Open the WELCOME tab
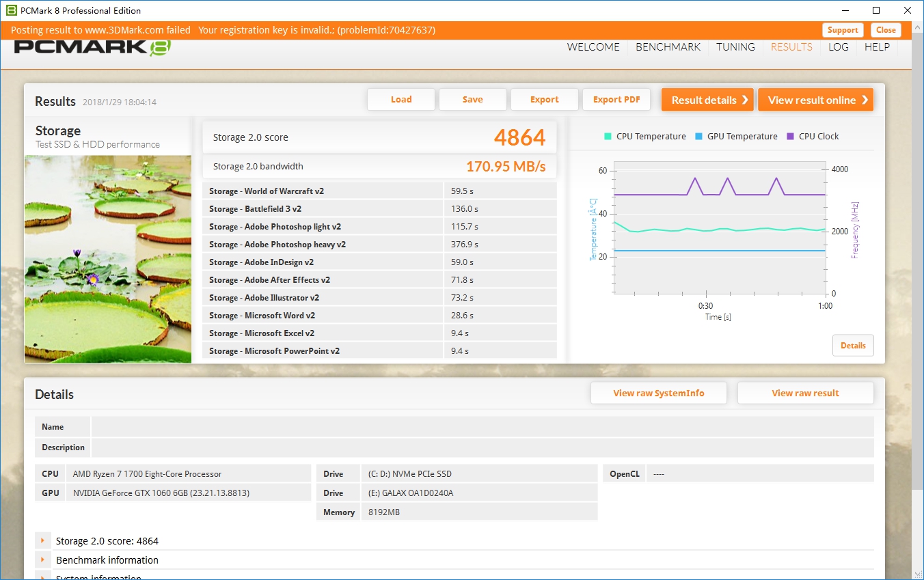Viewport: 924px width, 580px height. point(593,47)
